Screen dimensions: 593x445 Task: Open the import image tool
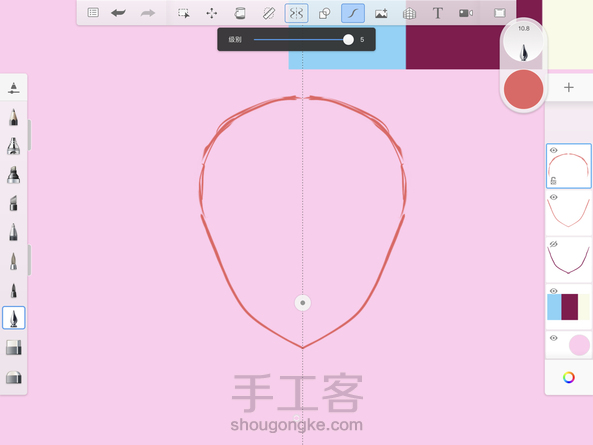381,14
